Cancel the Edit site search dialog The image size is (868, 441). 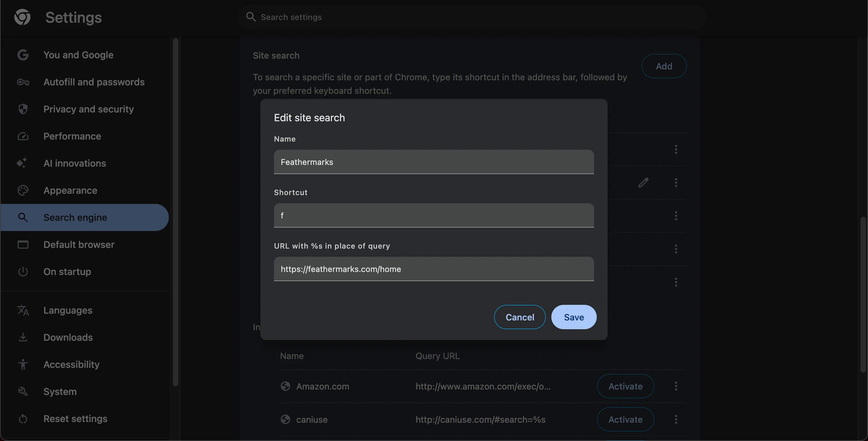(520, 317)
